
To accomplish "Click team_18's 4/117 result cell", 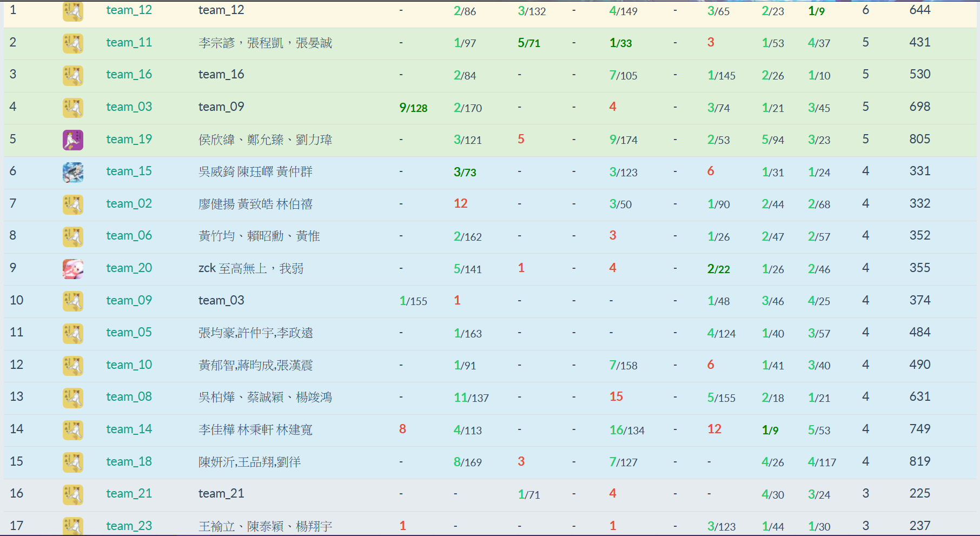I will [822, 462].
